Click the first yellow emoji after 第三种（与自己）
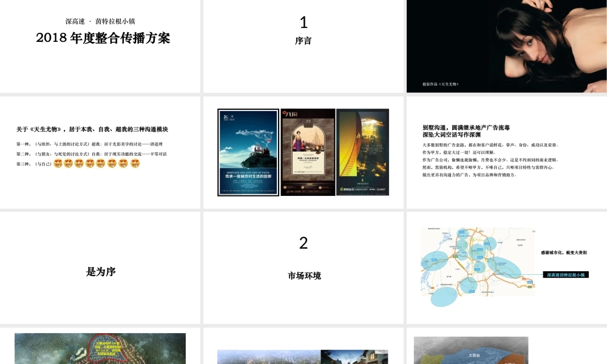The height and width of the screenshot is (364, 607). click(x=56, y=164)
